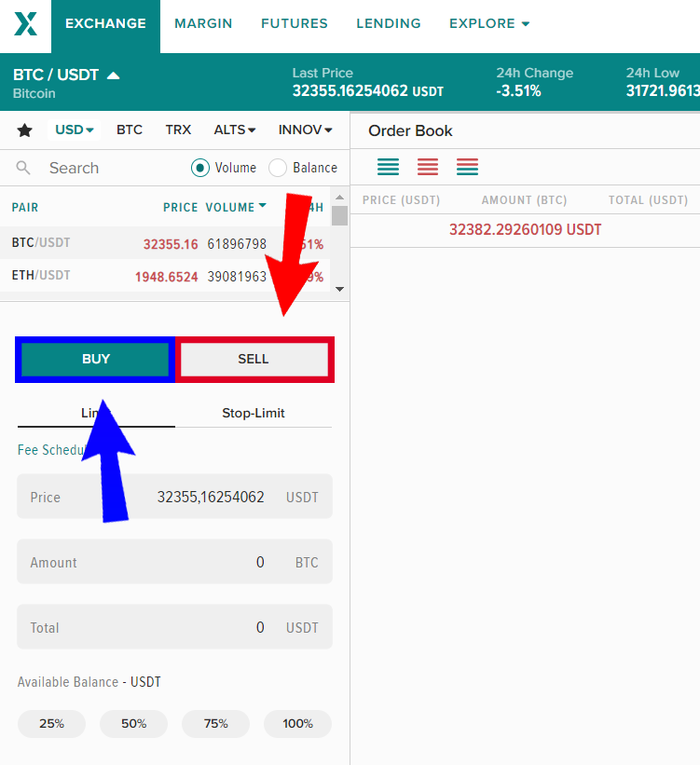Screen dimensions: 700x765
Task: Click pair list scrollbar down arrow
Action: (x=340, y=289)
